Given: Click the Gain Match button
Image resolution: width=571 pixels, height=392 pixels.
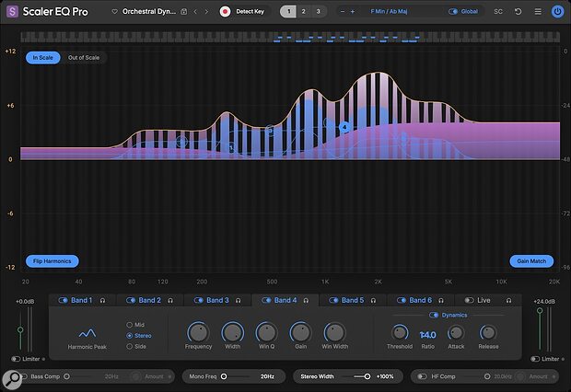Looking at the screenshot, I should (531, 261).
